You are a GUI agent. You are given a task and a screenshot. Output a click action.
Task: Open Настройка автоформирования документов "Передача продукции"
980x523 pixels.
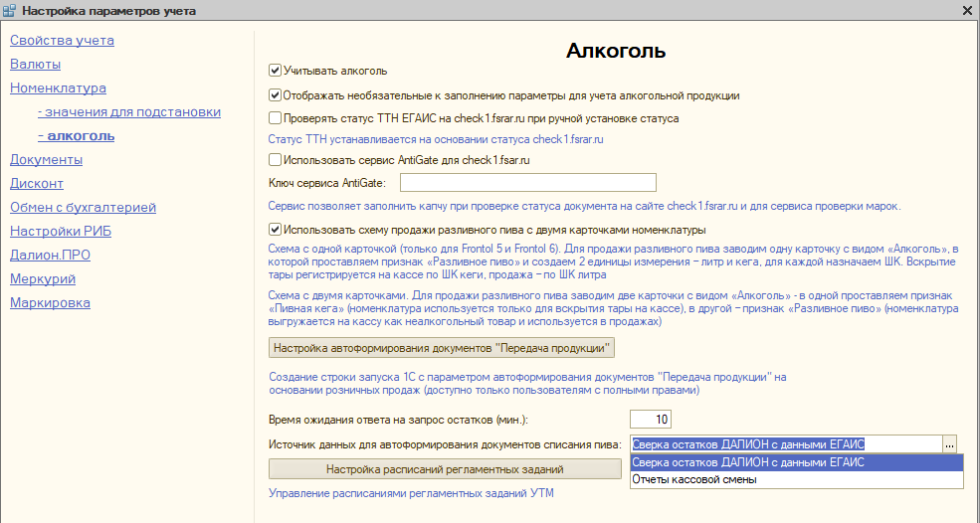tap(442, 348)
